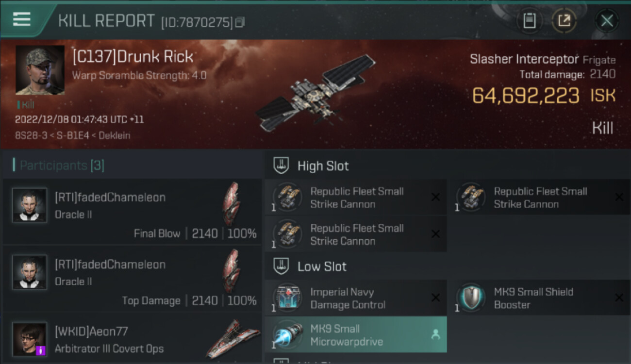Click the Imperial Navy Damage Control icon
631x364 pixels.
pyautogui.click(x=287, y=298)
